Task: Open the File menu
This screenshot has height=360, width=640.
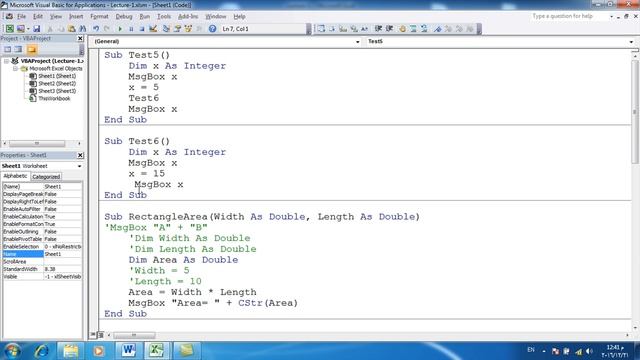Action: 21,16
